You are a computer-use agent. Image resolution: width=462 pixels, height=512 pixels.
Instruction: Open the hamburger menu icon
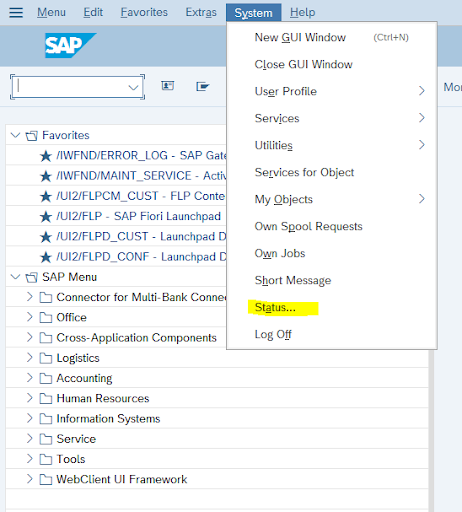(16, 12)
